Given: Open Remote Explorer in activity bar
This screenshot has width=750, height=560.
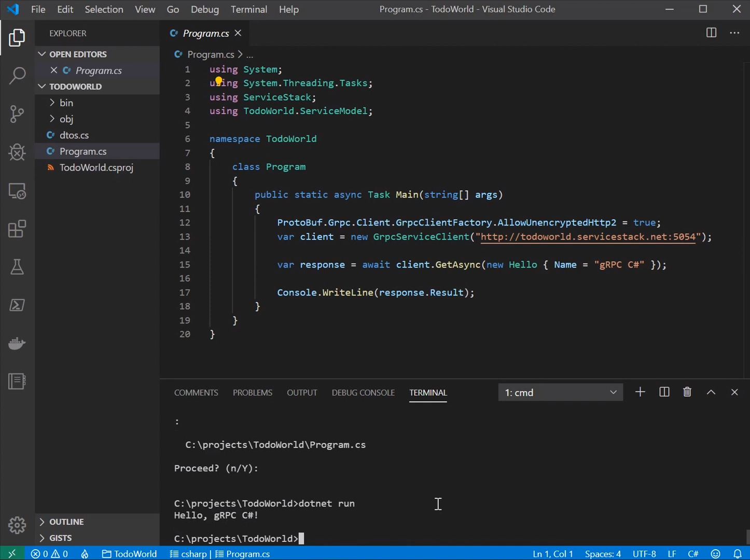Looking at the screenshot, I should tap(17, 191).
